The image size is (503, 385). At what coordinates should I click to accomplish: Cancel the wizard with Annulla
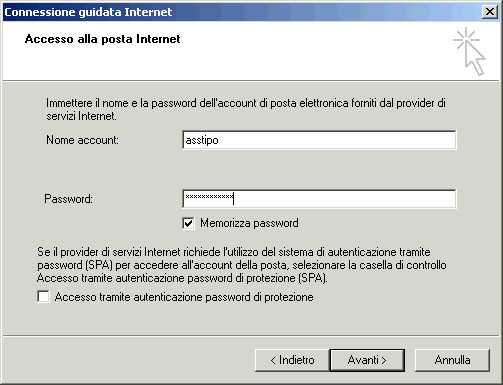click(452, 360)
